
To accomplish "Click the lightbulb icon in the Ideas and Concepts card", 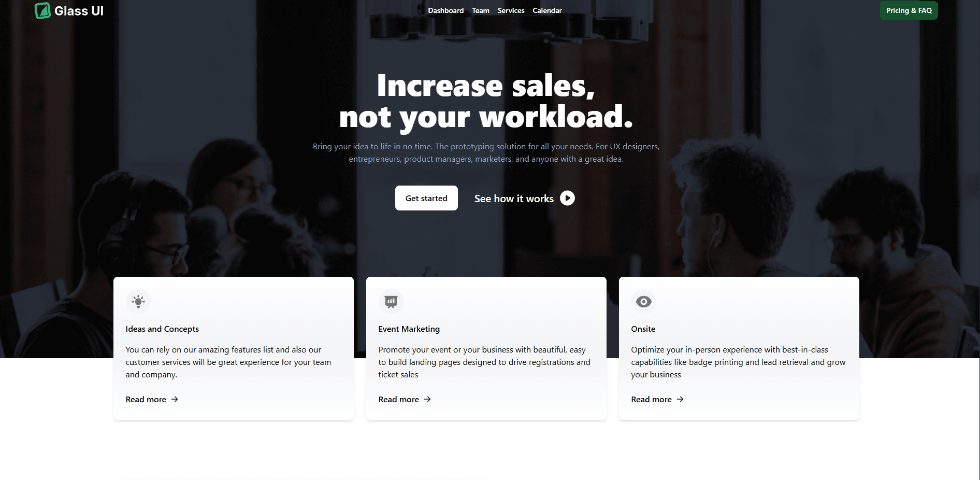I will click(x=138, y=302).
